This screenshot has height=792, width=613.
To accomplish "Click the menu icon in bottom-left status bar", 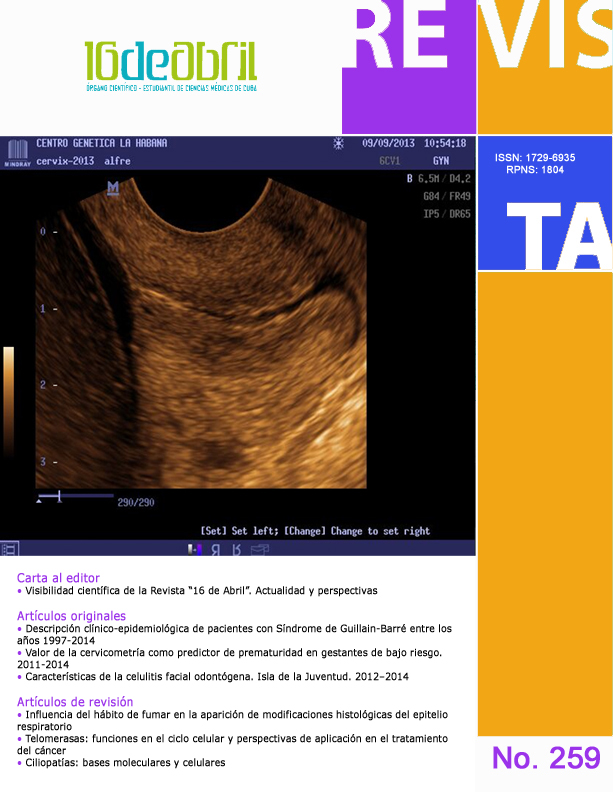I will 9,549.
